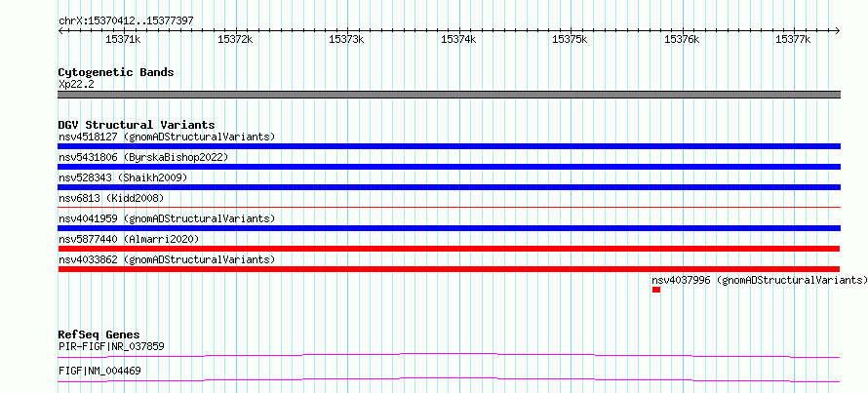Open variant label nsv4041959

tap(167, 218)
